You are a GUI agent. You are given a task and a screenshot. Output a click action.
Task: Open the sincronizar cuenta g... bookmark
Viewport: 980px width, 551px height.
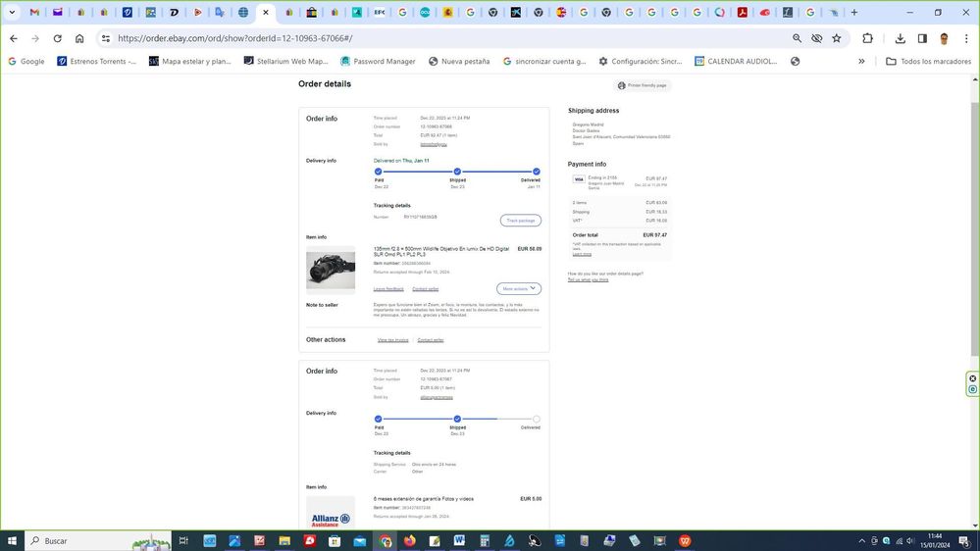(x=544, y=61)
